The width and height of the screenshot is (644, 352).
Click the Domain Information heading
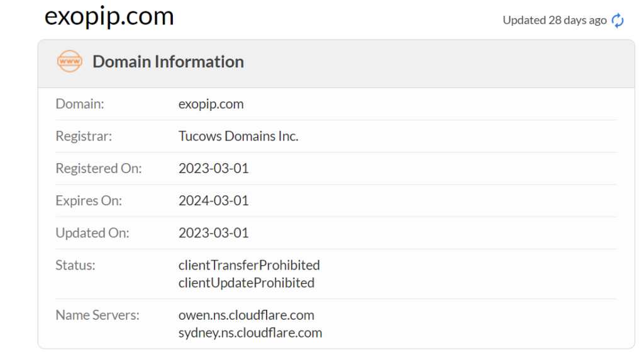(168, 62)
